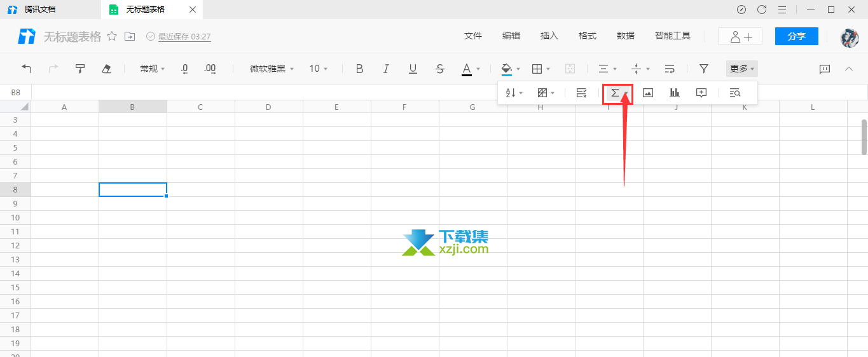
Task: Click the redo arrow icon
Action: (53, 69)
